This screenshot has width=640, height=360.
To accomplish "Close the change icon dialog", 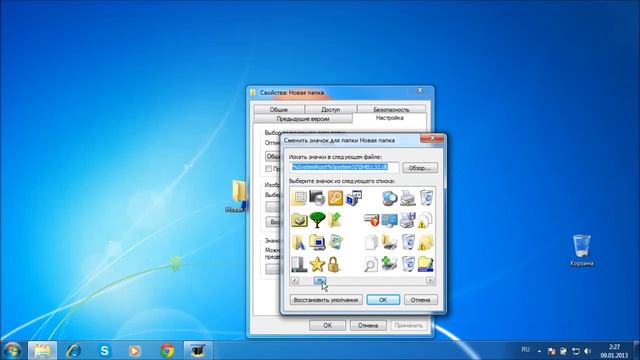I will tap(432, 138).
